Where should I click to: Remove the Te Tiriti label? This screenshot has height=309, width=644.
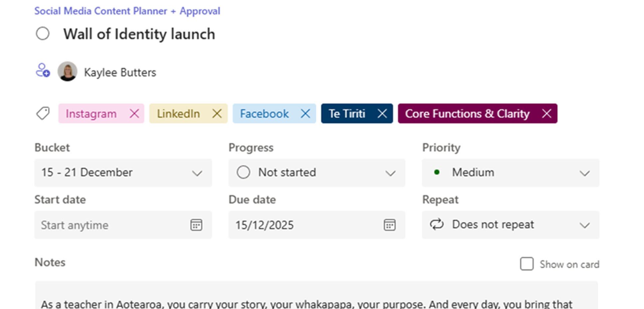382,114
